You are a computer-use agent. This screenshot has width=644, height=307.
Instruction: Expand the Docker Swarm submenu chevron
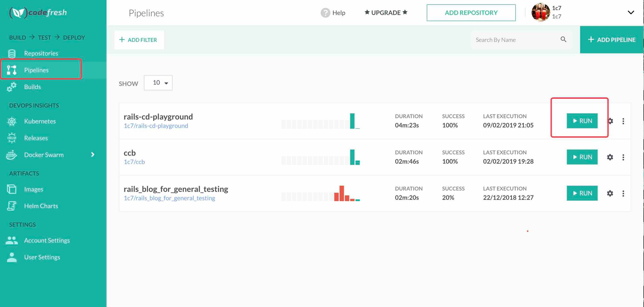[93, 155]
